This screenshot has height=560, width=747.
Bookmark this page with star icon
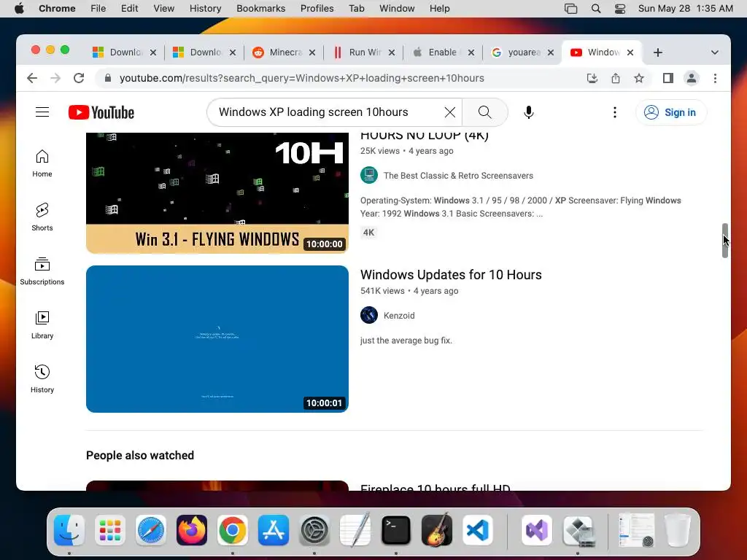pos(639,78)
